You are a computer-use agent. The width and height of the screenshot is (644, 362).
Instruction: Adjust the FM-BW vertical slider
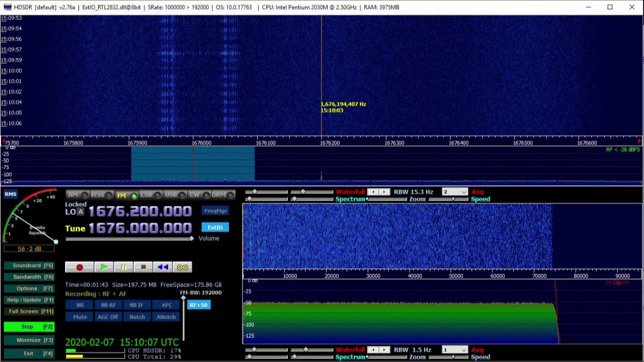[184, 318]
